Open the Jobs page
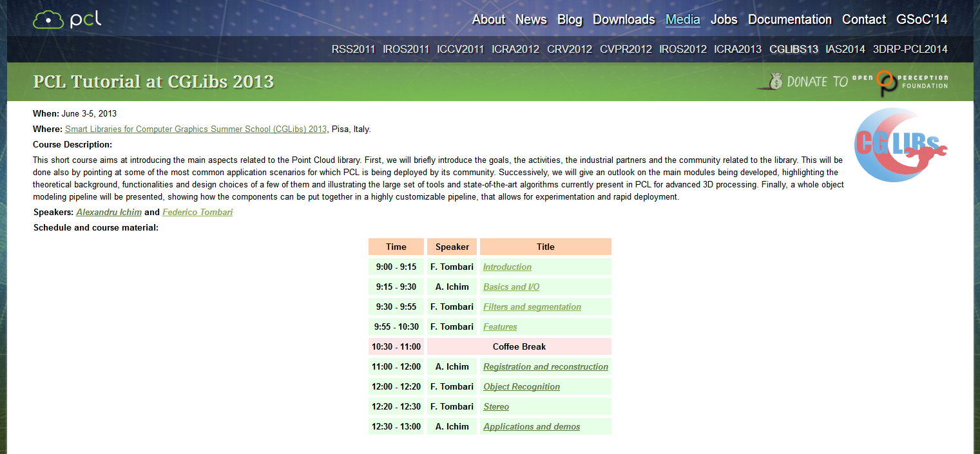Viewport: 980px width, 454px height. coord(724,19)
